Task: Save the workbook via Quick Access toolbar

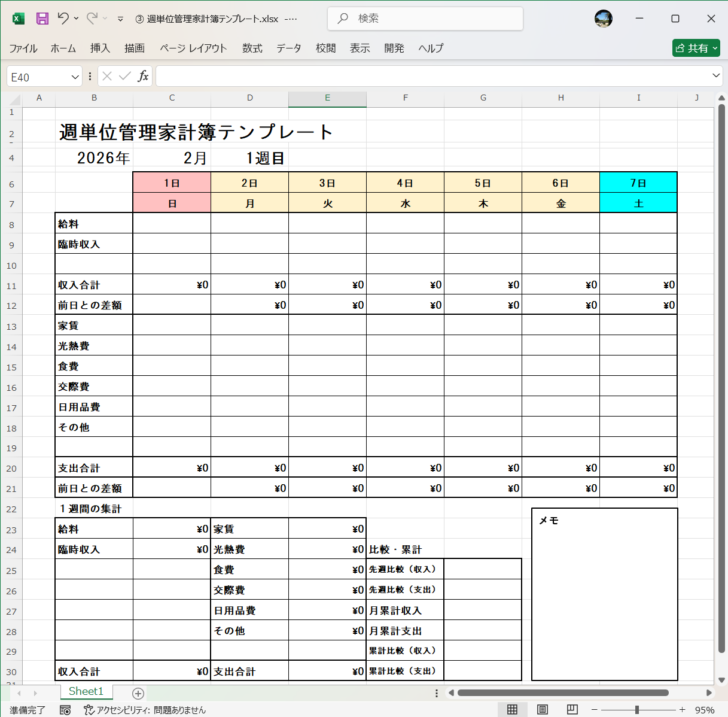Action: pyautogui.click(x=42, y=19)
